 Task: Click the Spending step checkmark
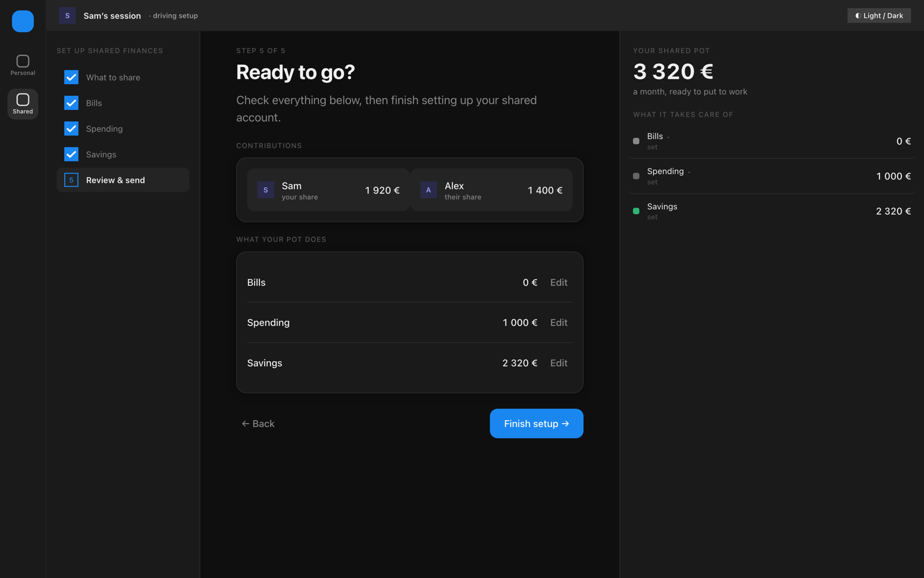71,128
